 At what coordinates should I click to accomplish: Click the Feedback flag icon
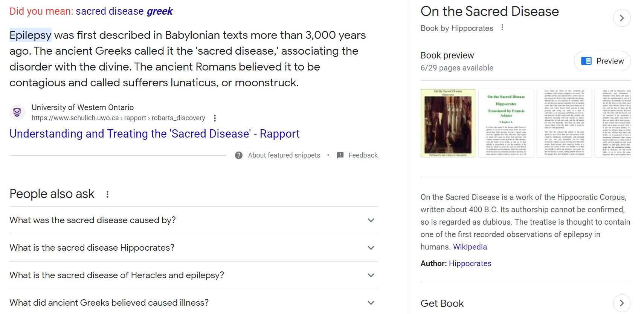tap(340, 155)
